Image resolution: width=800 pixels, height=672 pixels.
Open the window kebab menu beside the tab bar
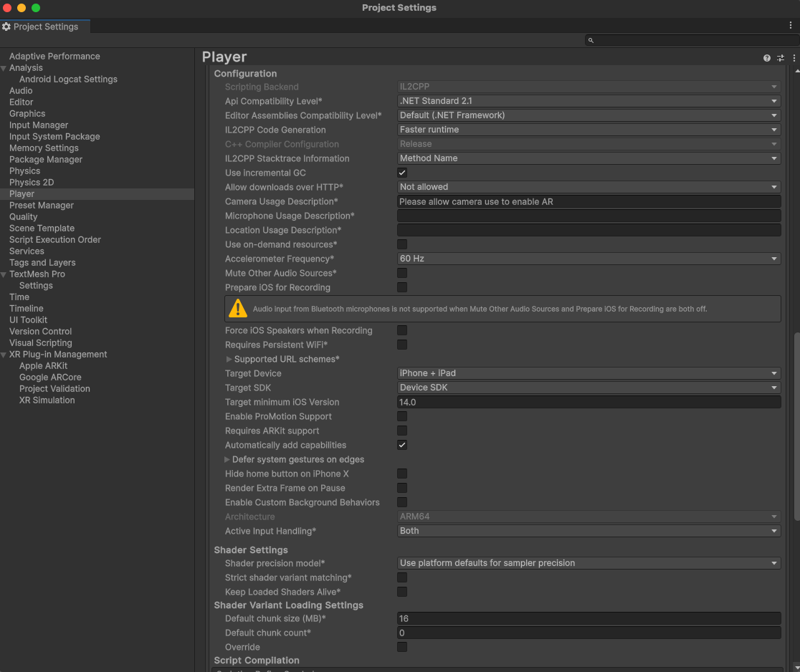[791, 25]
